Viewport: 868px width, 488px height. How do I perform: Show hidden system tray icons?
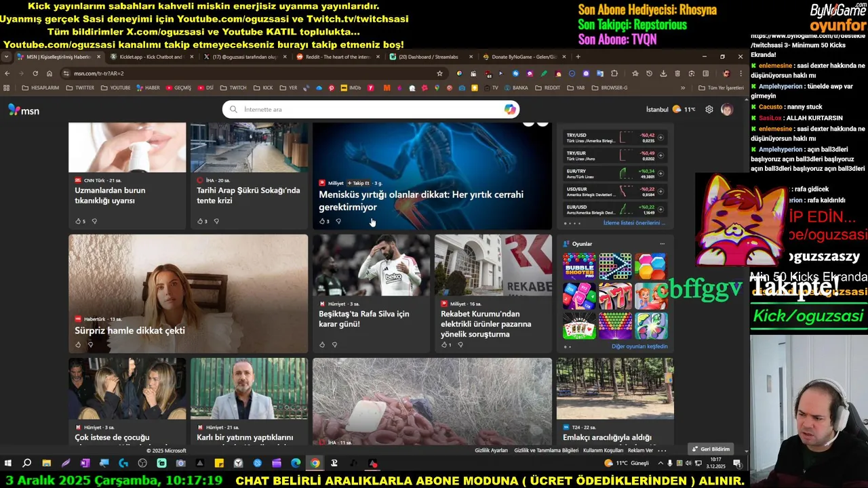[661, 463]
